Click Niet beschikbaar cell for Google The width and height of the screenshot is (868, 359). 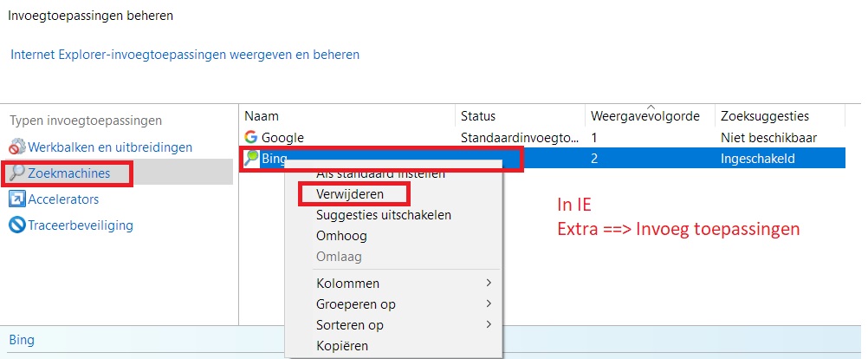tap(769, 137)
